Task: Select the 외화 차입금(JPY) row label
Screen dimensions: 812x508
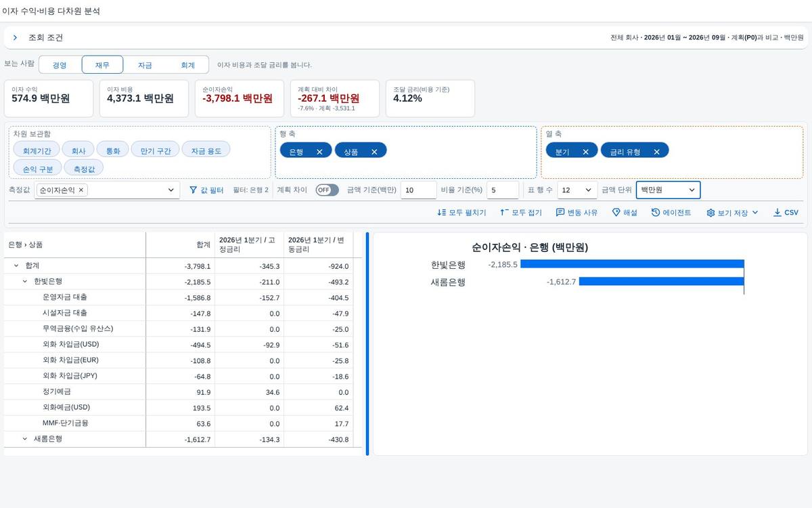Action: tap(70, 376)
